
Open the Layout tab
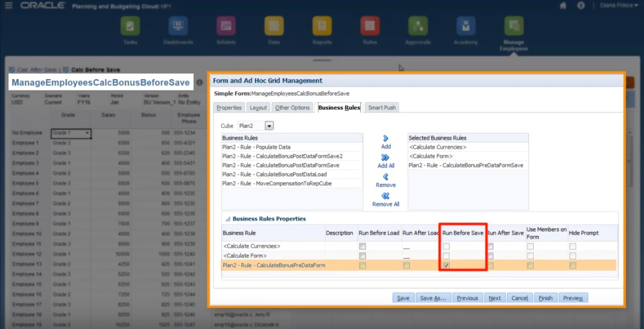[x=259, y=108]
